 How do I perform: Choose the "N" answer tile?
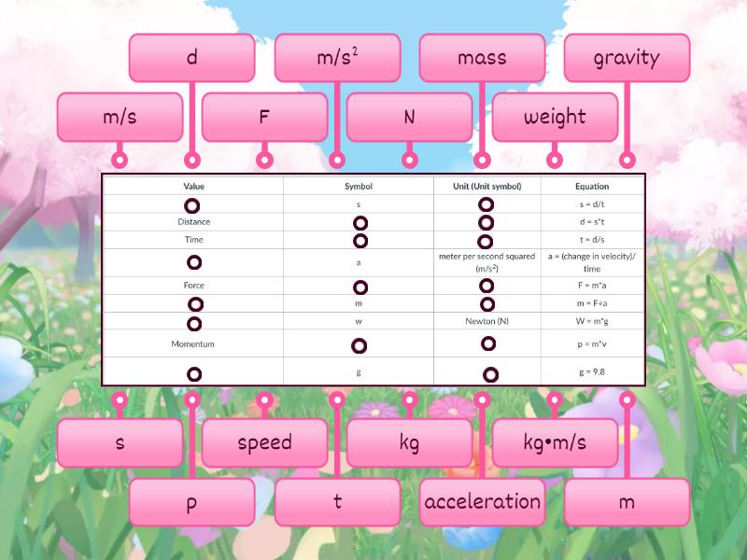[x=410, y=117]
